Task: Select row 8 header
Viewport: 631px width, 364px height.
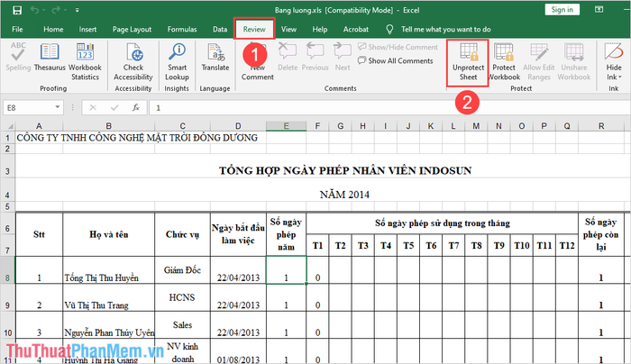Action: 7,270
